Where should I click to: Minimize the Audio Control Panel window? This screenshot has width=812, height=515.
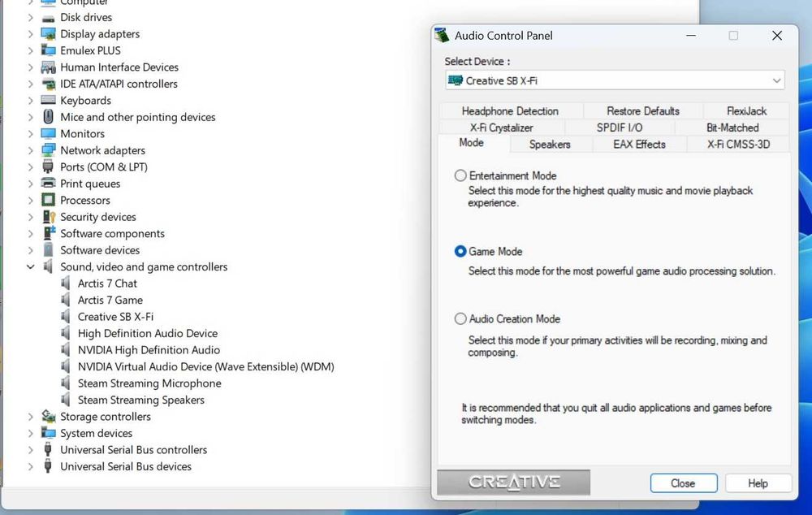691,36
